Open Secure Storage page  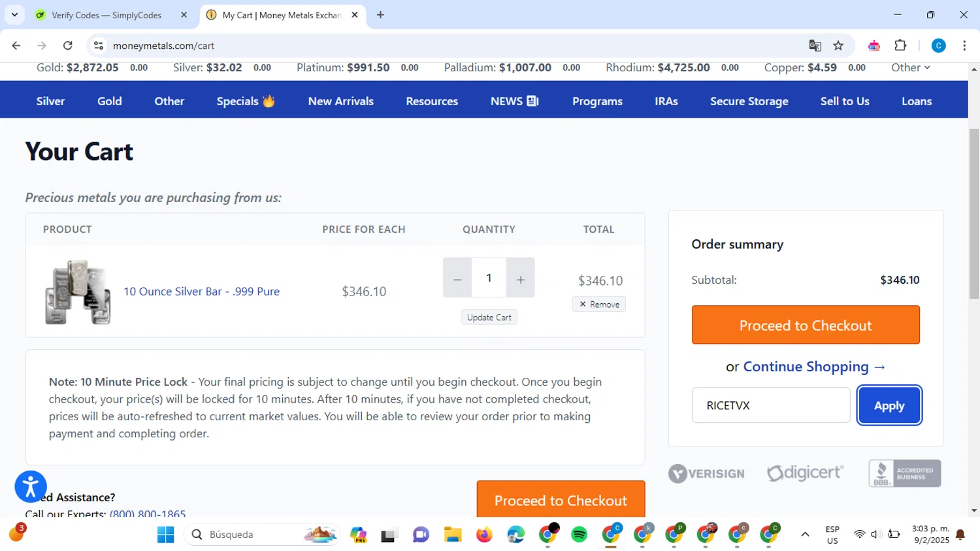pyautogui.click(x=749, y=101)
